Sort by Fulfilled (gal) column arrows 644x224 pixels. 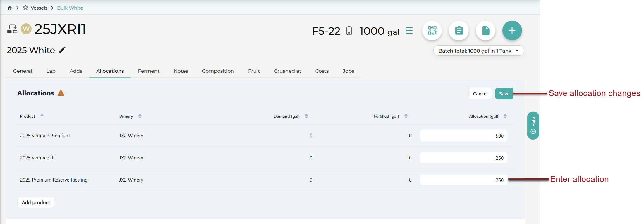(406, 116)
